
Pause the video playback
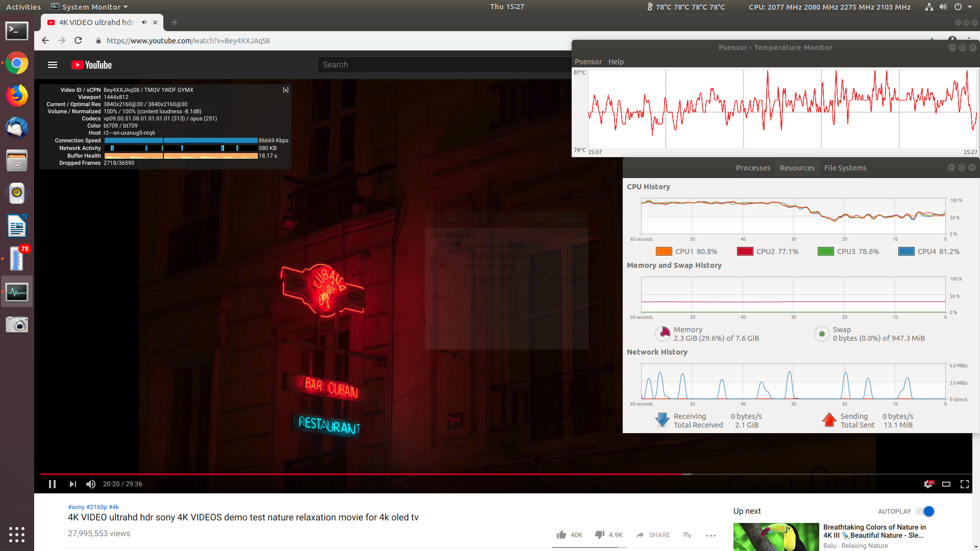52,484
